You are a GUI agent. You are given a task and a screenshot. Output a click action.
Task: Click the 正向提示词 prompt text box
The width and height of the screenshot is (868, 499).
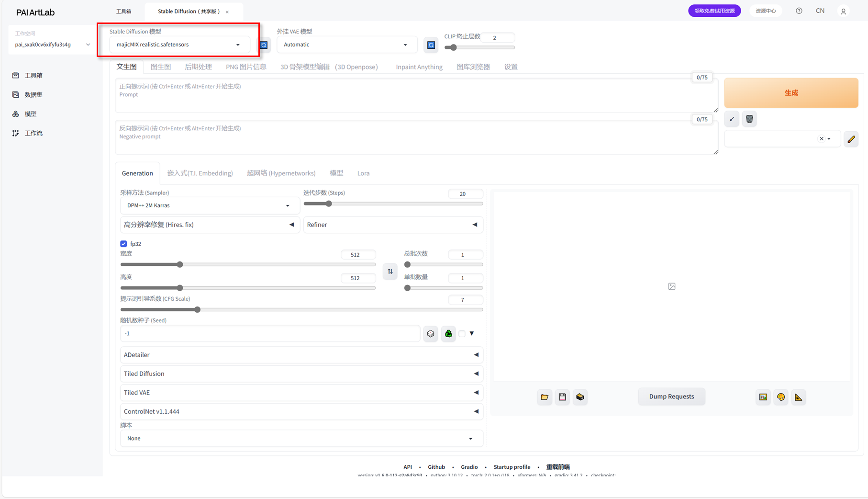click(416, 96)
